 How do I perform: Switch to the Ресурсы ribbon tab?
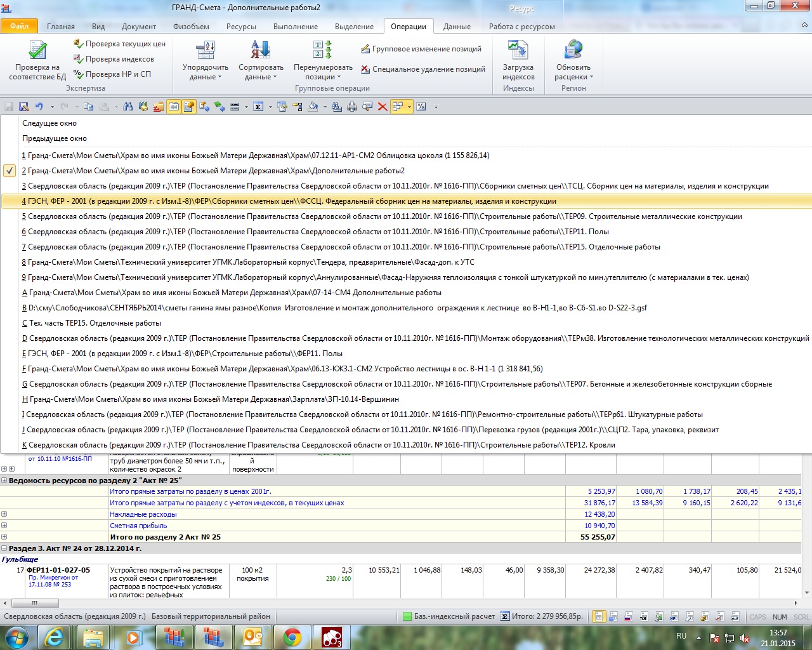click(241, 27)
